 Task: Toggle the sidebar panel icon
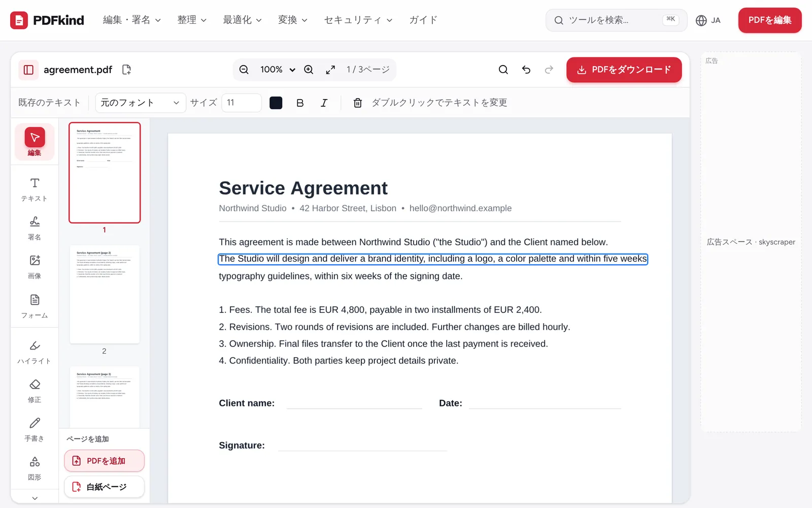tap(28, 70)
